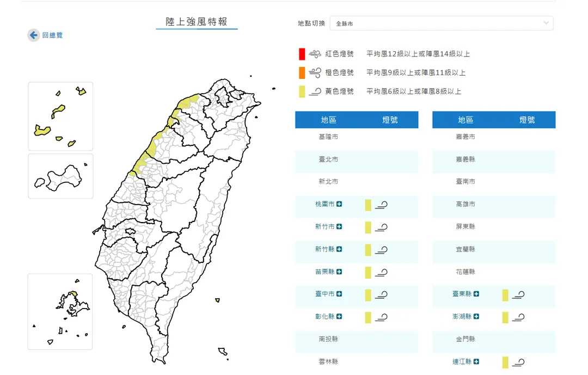This screenshot has height=375, width=588.
Task: Click the 新竹市 row wind icon
Action: pos(381,228)
